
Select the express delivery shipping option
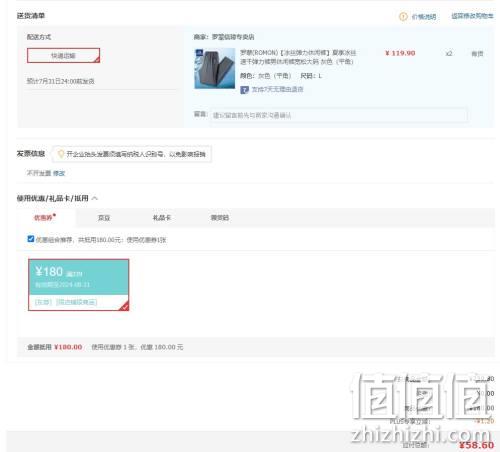coord(63,55)
